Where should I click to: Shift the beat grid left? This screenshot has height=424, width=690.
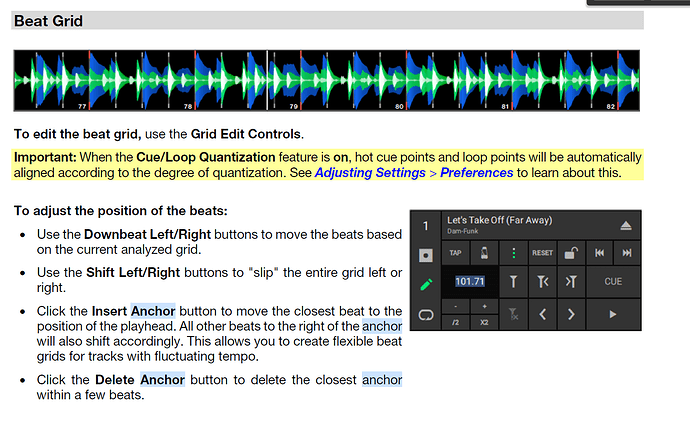tap(543, 314)
